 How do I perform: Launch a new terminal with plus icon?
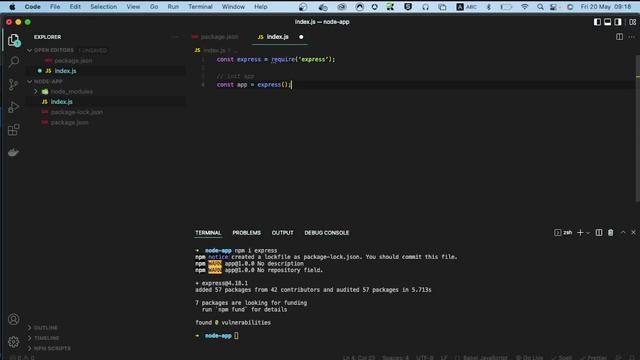[x=580, y=233]
